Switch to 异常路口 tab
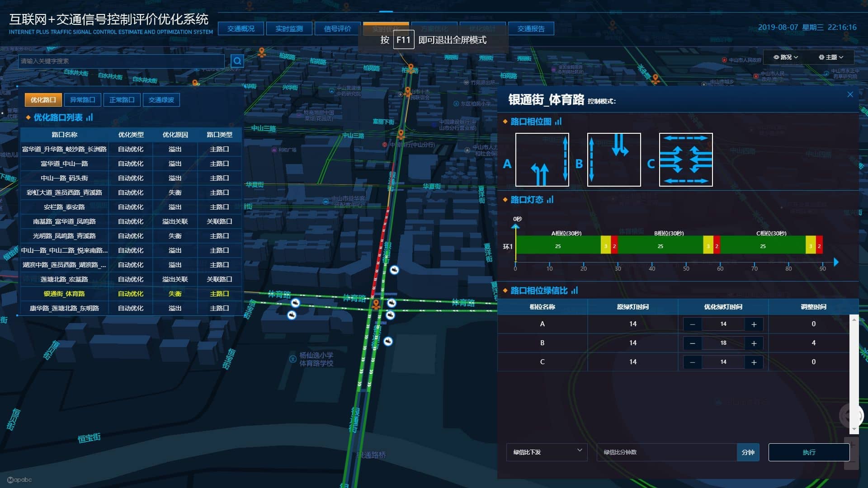 [82, 100]
